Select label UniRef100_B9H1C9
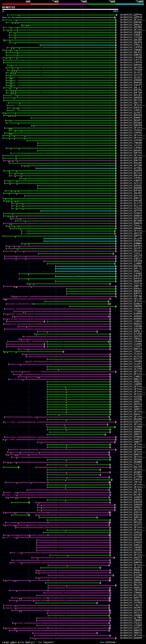The image size is (146, 644). (x=131, y=25)
